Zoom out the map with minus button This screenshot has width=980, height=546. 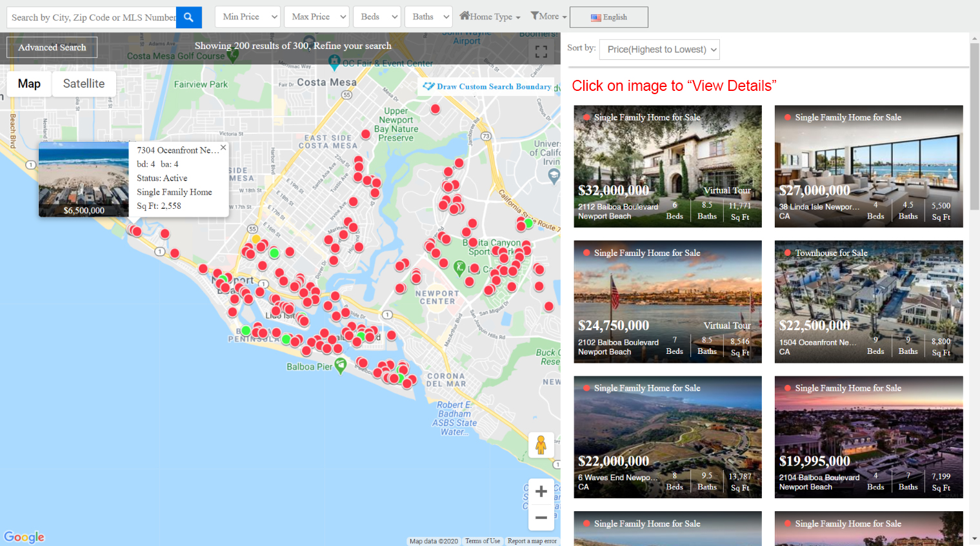pos(541,518)
